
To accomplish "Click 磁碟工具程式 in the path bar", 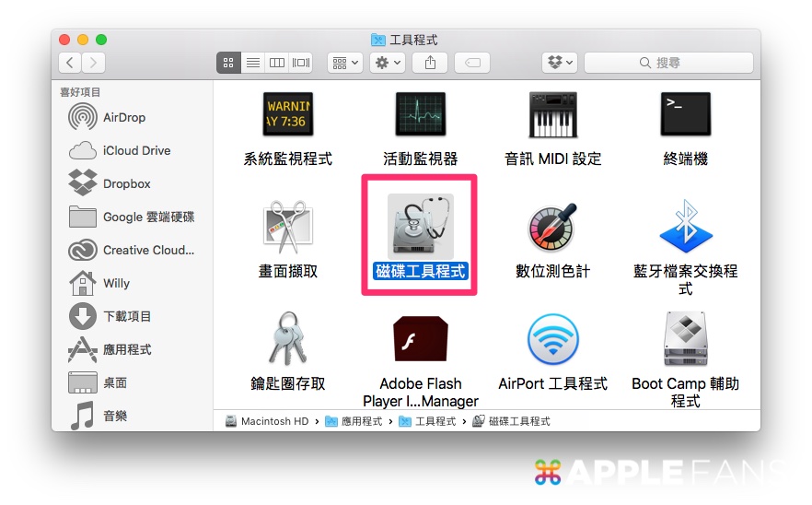I will tap(512, 421).
